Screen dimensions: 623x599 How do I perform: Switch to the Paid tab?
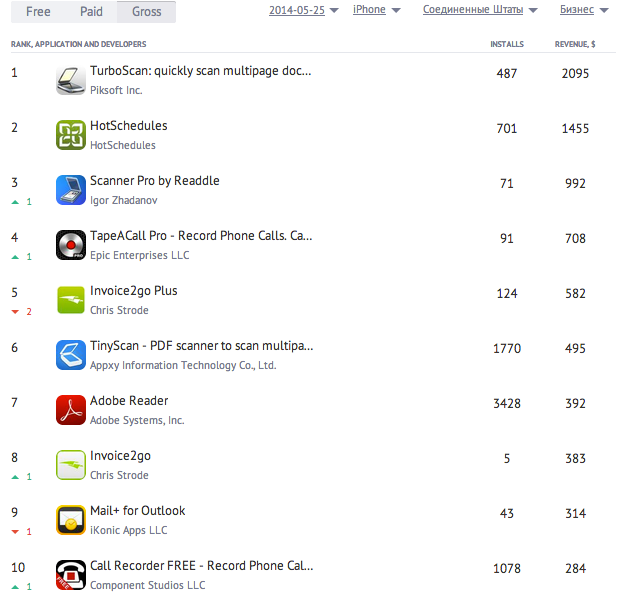pos(91,12)
